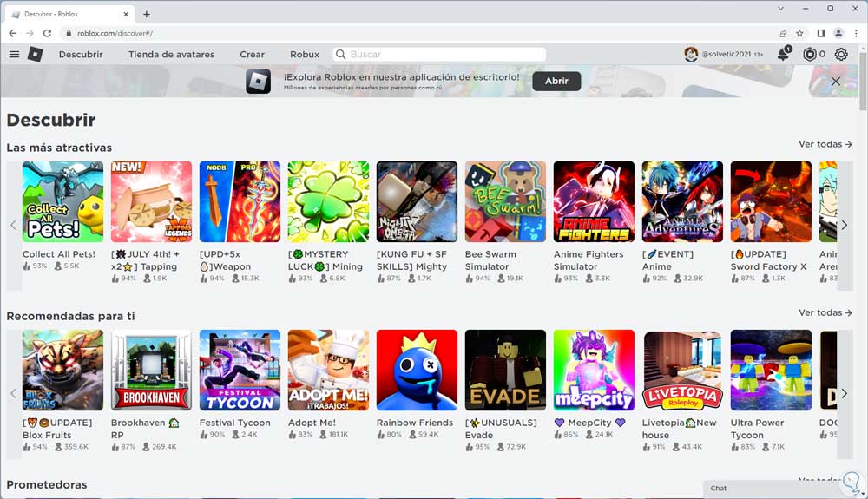Reload the page
The width and height of the screenshot is (868, 499).
pos(47,33)
